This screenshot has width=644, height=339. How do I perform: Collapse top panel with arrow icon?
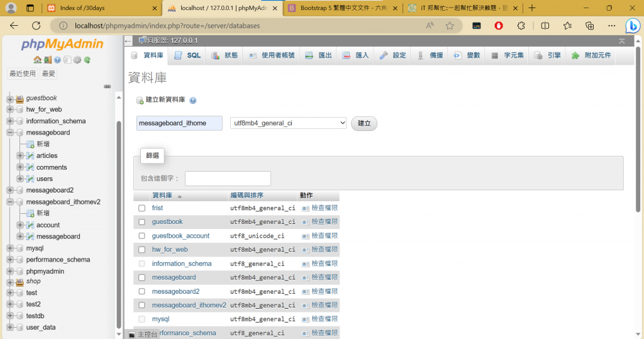coord(622,41)
